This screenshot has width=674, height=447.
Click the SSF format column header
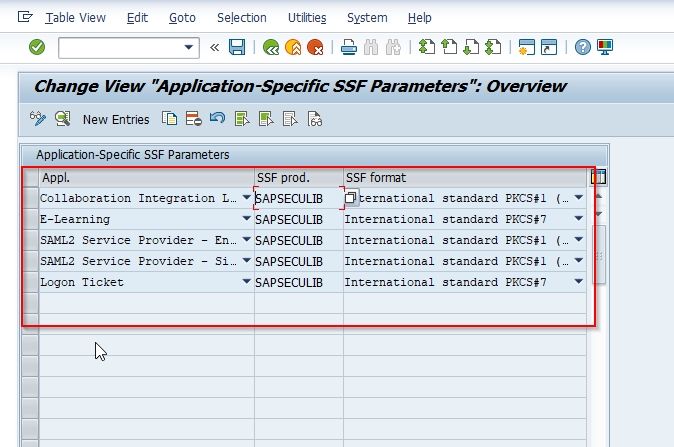[x=465, y=178]
